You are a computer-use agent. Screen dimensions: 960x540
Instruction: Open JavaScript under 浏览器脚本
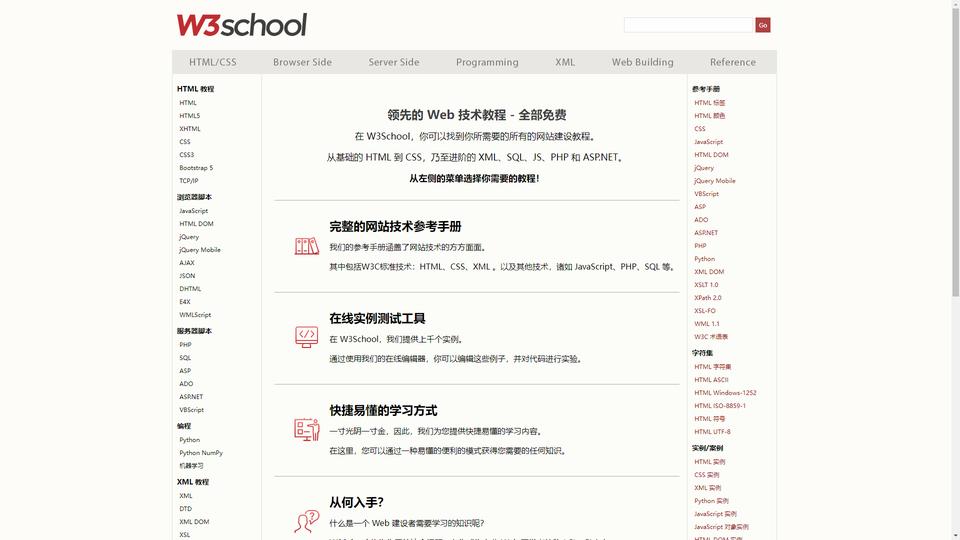point(193,211)
